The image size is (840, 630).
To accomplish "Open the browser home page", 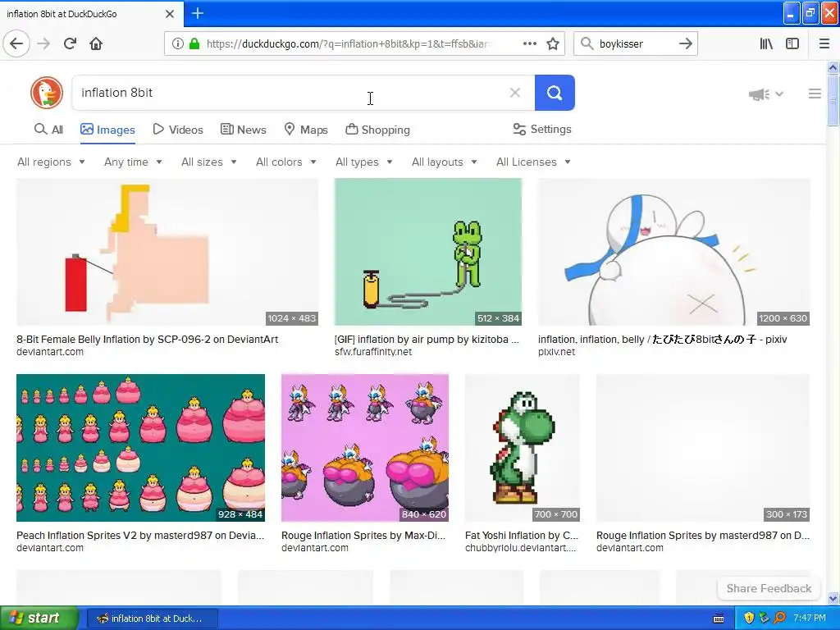I will [x=96, y=43].
